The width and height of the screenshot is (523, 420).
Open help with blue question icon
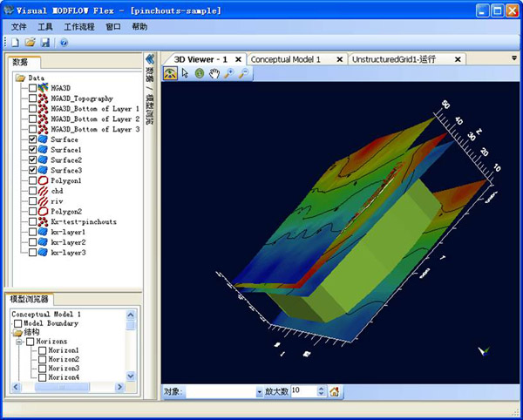pyautogui.click(x=64, y=43)
